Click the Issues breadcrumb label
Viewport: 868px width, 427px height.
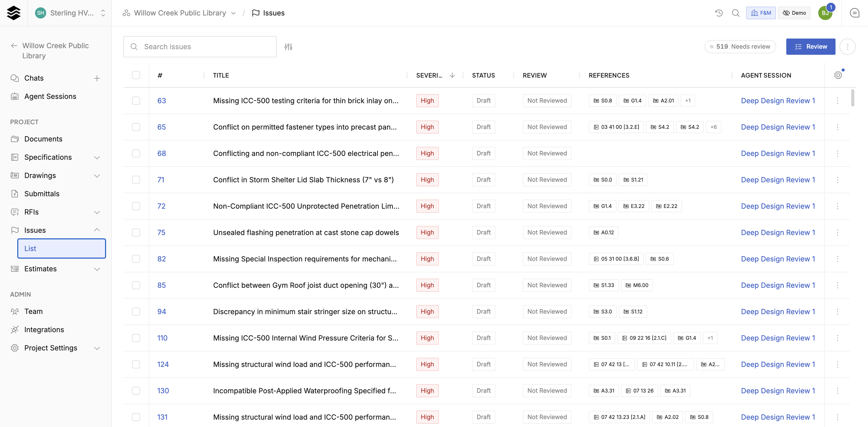click(x=274, y=13)
